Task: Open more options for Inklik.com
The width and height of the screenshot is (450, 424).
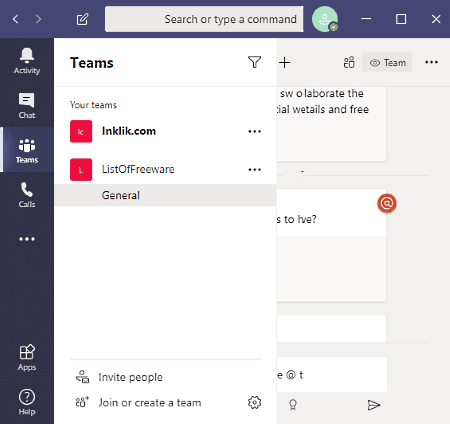Action: [x=255, y=131]
